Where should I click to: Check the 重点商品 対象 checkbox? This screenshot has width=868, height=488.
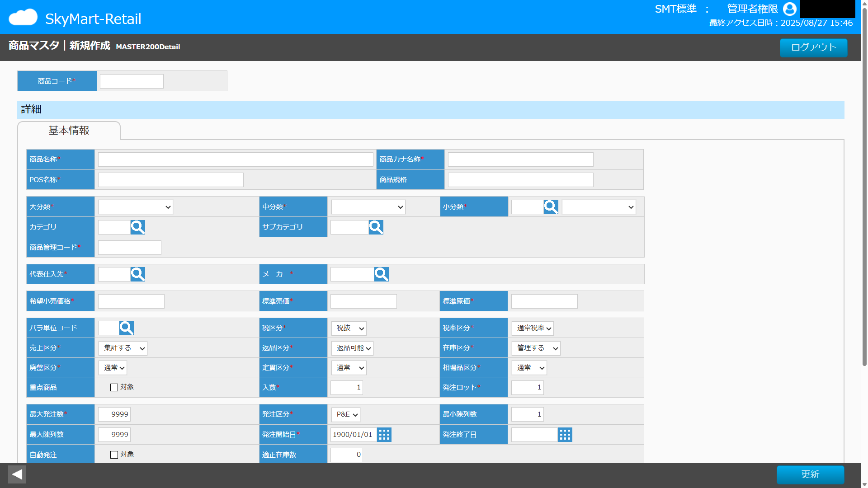pos(114,388)
